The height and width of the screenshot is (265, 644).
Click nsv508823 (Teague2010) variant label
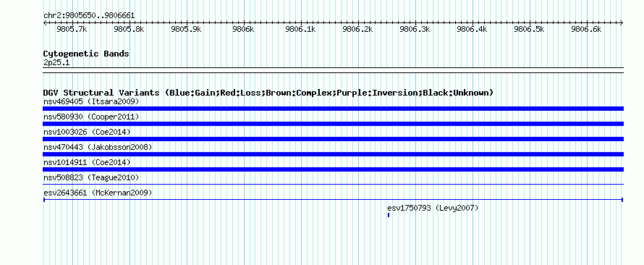point(91,177)
